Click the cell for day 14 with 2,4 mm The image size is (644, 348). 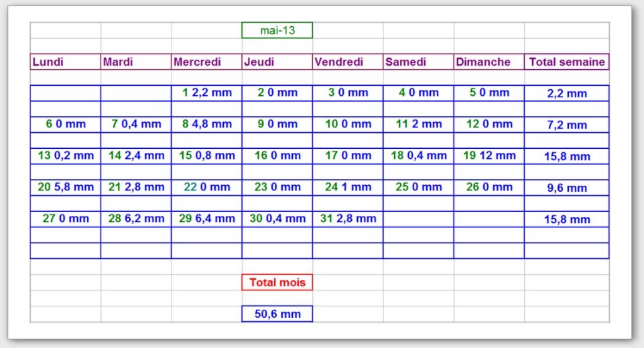pos(135,156)
